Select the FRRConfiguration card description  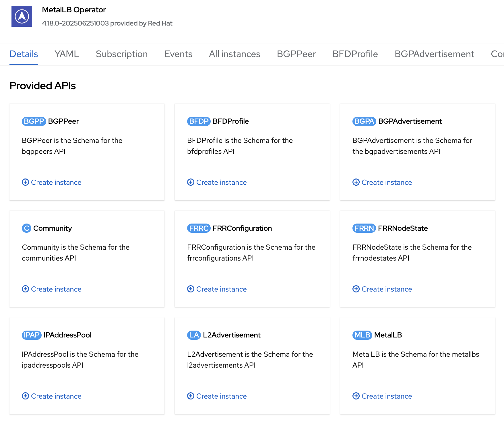[251, 253]
